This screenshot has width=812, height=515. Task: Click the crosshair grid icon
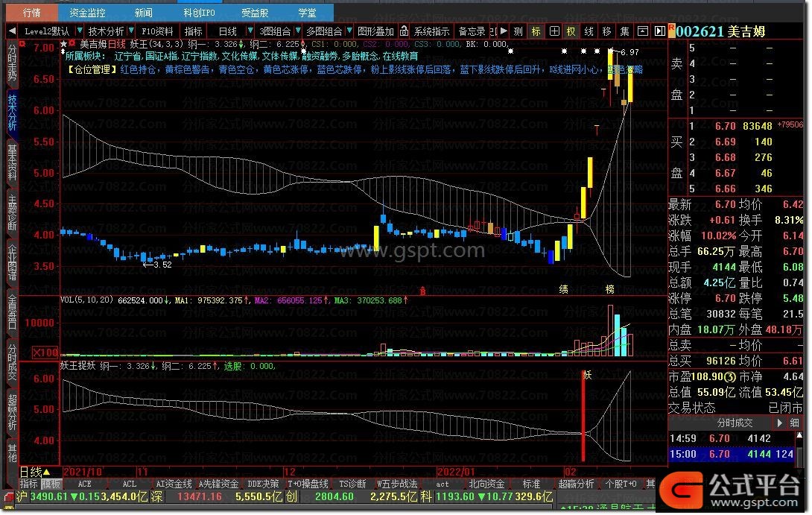(554, 31)
